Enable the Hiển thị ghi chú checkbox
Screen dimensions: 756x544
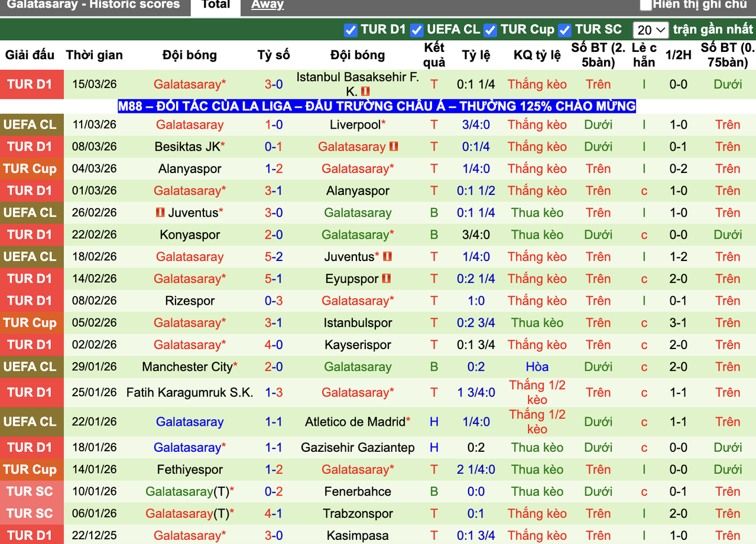pyautogui.click(x=646, y=5)
